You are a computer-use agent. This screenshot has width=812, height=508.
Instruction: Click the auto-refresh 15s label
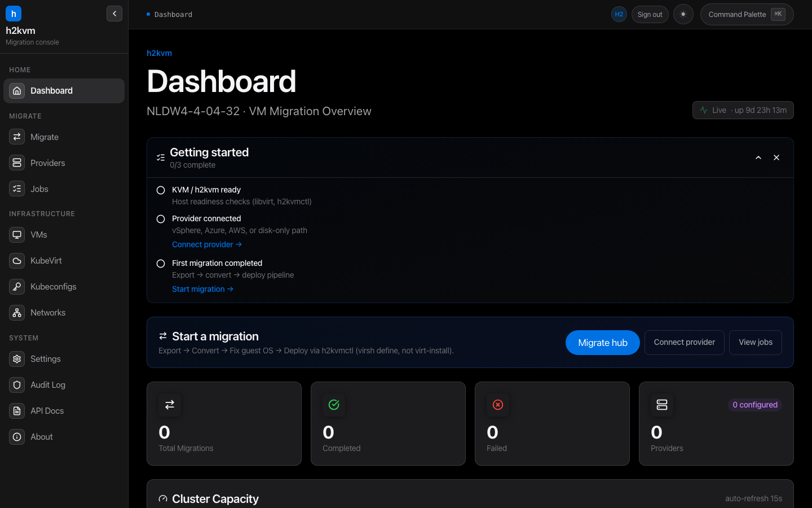click(754, 498)
